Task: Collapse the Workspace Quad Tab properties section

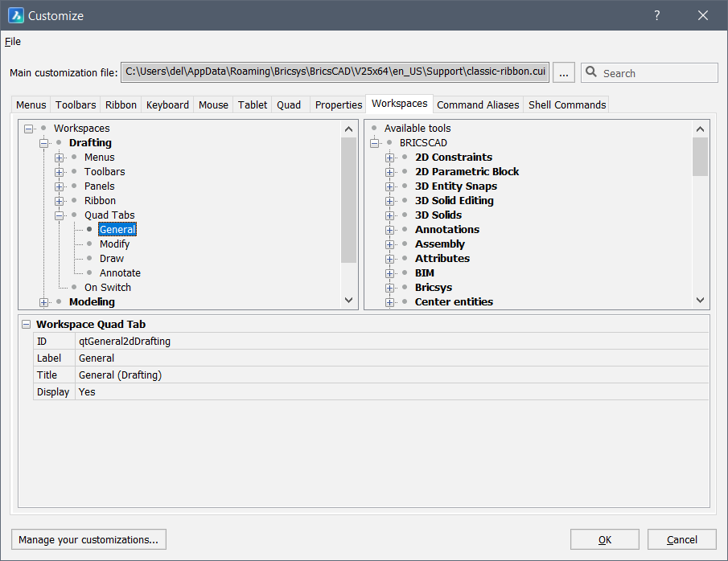Action: click(x=27, y=325)
